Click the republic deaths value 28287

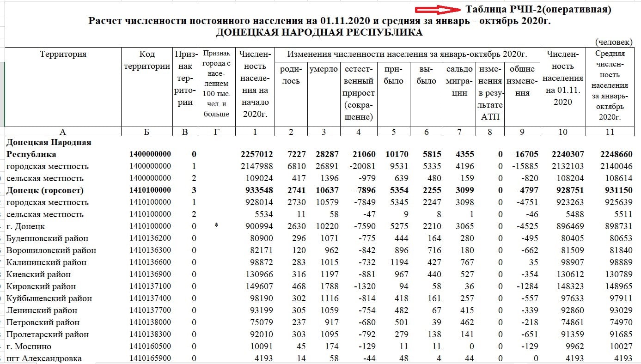pos(326,154)
